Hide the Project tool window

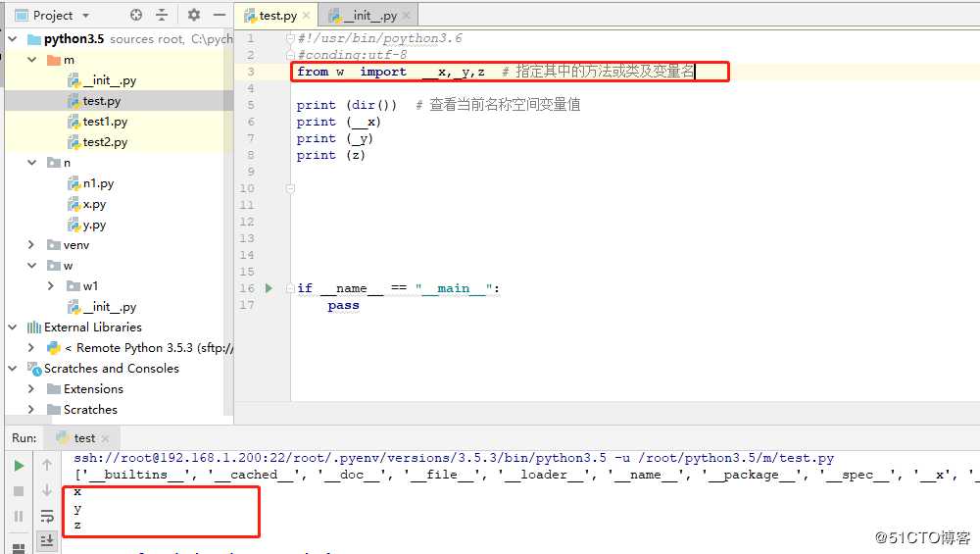pyautogui.click(x=220, y=15)
